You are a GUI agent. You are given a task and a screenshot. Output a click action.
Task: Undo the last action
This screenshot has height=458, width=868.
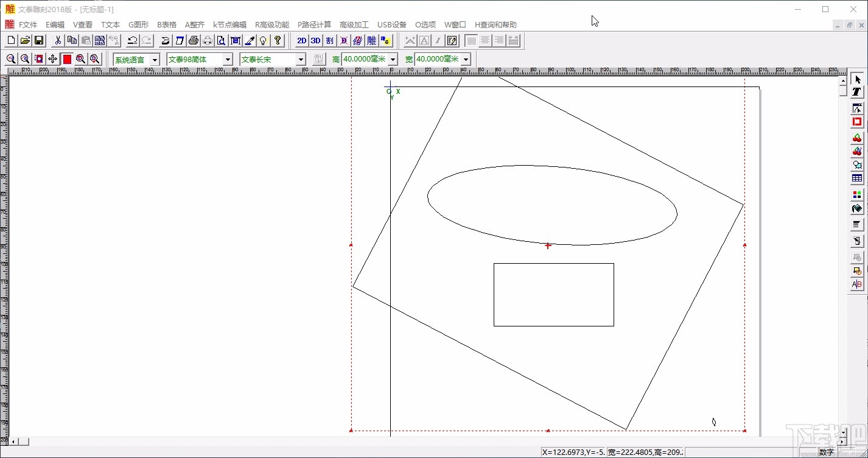tap(132, 41)
